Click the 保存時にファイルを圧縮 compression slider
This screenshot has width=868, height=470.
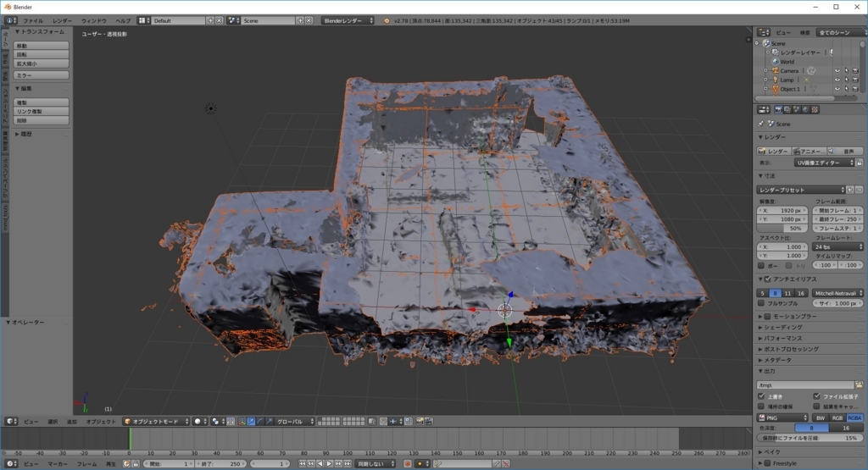[810, 438]
